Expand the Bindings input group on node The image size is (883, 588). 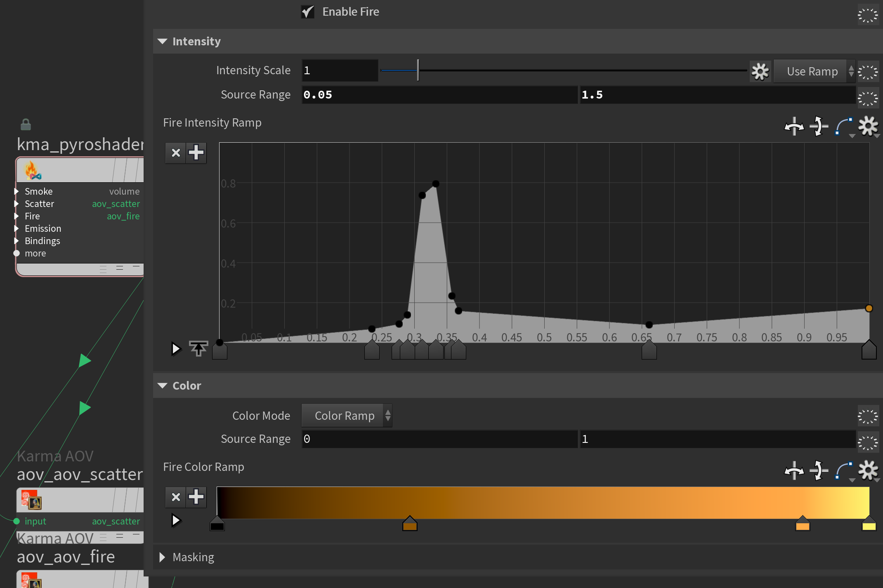[17, 241]
